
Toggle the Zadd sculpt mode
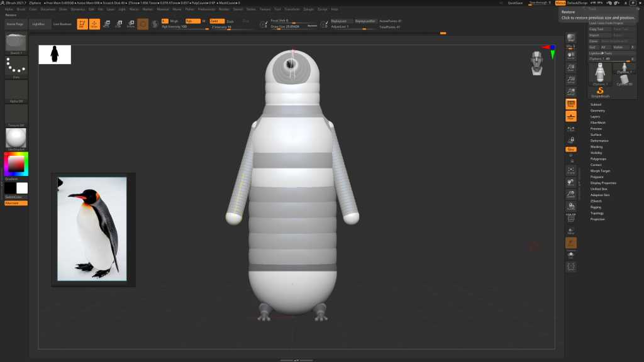216,21
